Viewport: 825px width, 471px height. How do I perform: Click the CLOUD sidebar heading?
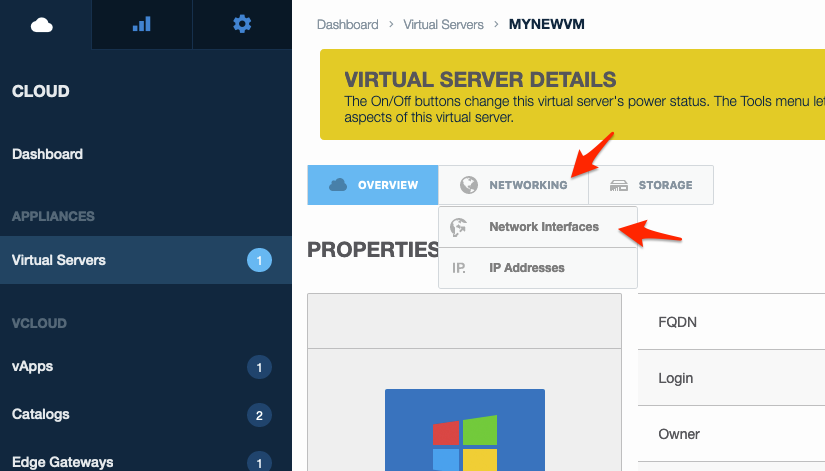coord(41,91)
